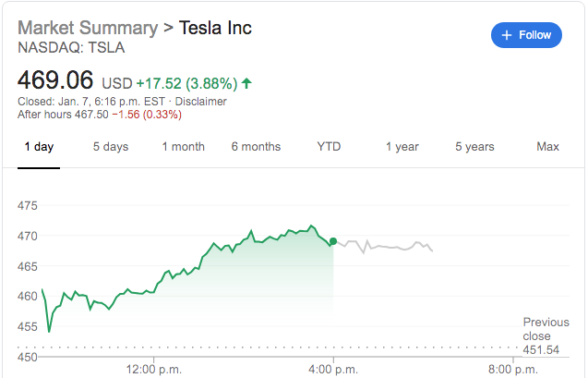Click the blue Follow button

coord(526,35)
